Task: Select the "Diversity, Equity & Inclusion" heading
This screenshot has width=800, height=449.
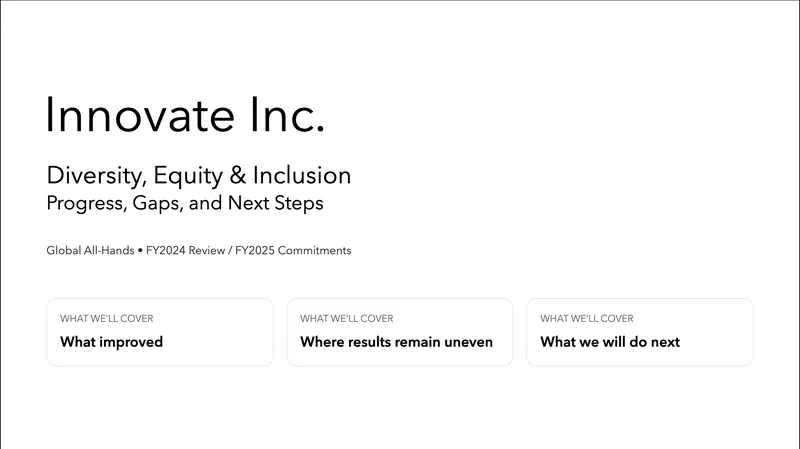Action: [x=199, y=176]
